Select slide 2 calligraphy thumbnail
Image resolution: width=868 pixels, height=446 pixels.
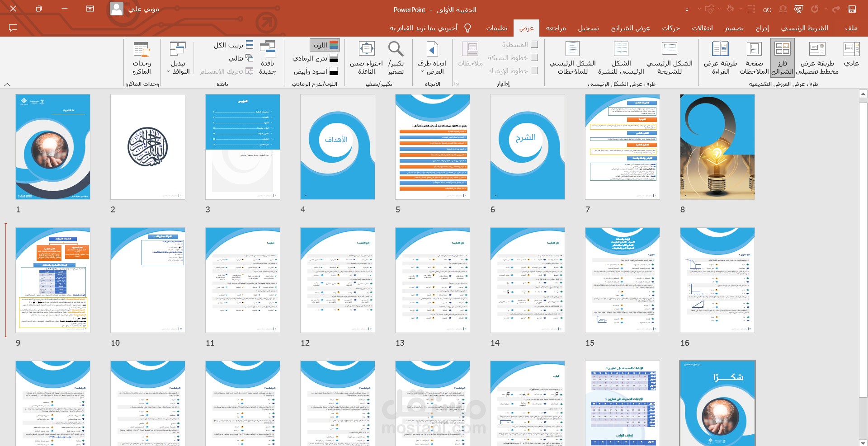click(148, 147)
